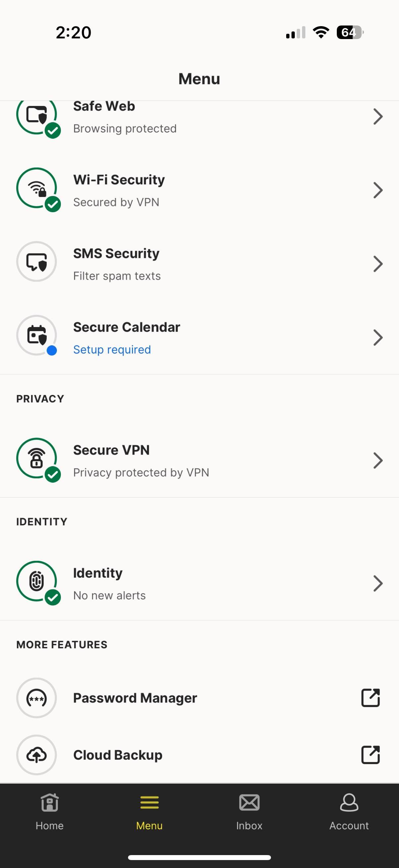
Task: Tap the SMS Security chat shield icon
Action: [x=37, y=262]
